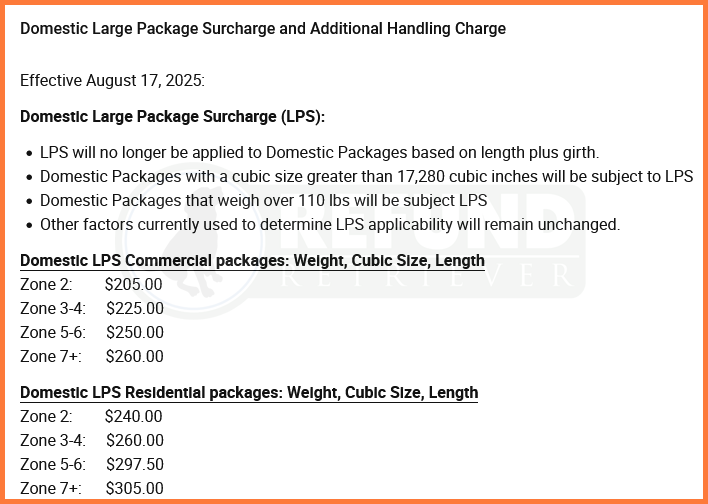Click the Zone 5-6 label under Residential packages

[x=53, y=464]
